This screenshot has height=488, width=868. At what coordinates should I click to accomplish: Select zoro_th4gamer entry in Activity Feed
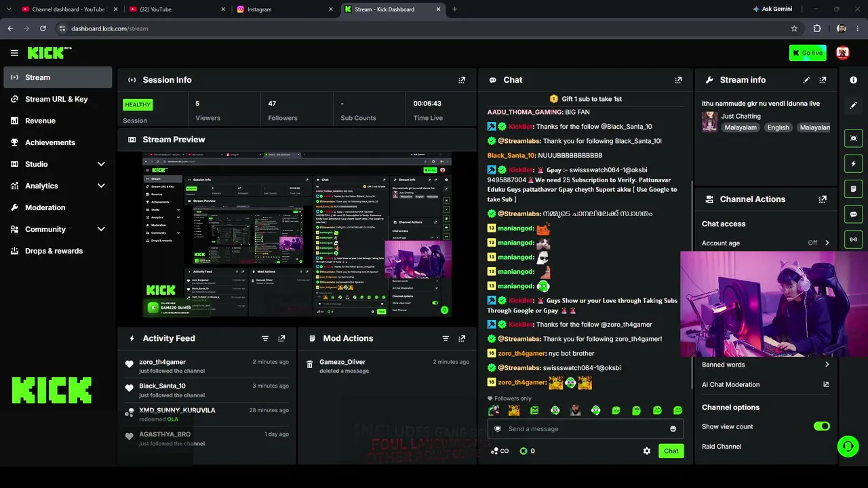(208, 366)
